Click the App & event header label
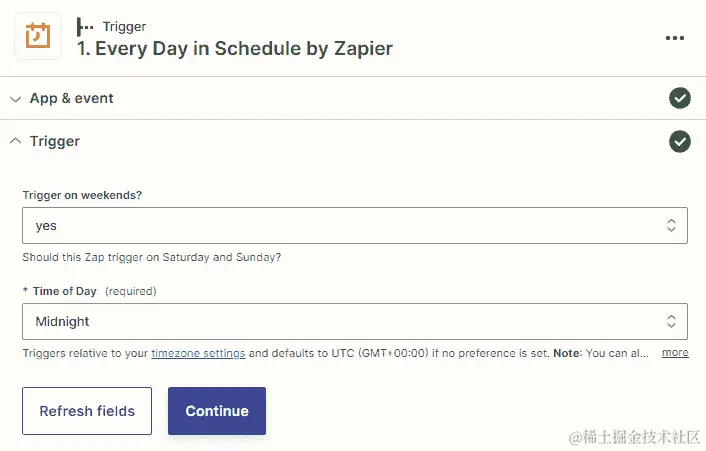This screenshot has width=706, height=451. 71,99
